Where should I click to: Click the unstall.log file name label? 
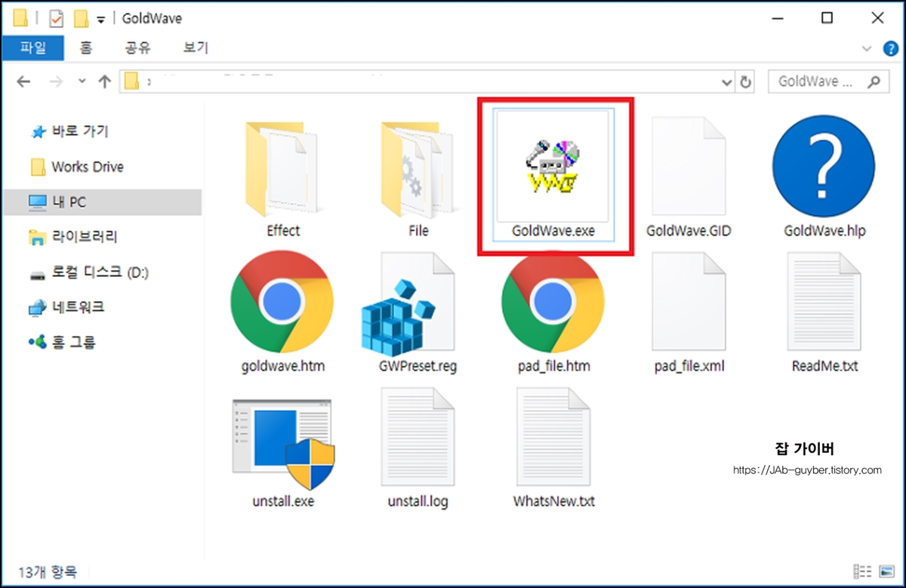tap(418, 501)
